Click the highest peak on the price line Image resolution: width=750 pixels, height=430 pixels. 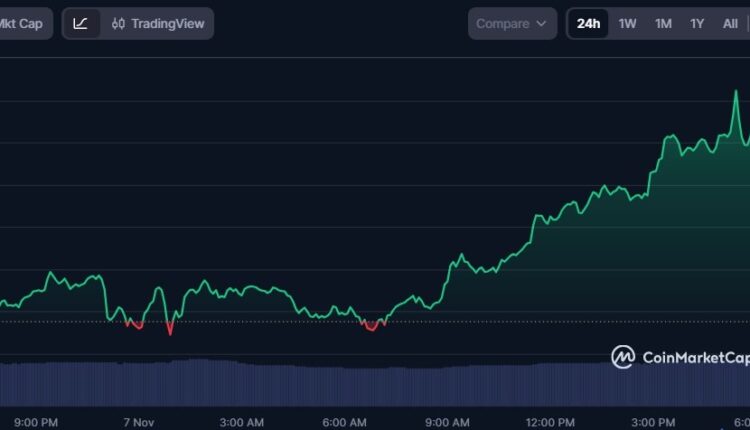736,92
